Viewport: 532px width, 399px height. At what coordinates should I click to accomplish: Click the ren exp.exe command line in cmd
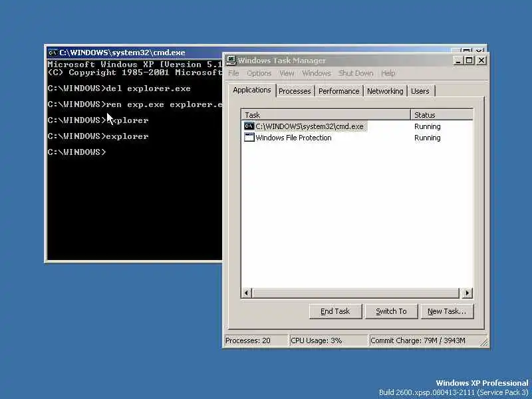pyautogui.click(x=135, y=104)
